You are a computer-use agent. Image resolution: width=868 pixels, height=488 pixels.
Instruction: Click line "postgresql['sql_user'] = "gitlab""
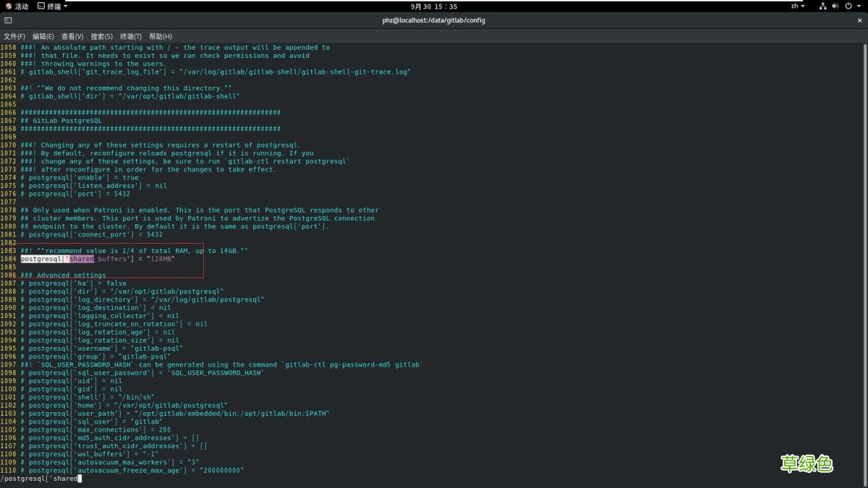tap(91, 421)
